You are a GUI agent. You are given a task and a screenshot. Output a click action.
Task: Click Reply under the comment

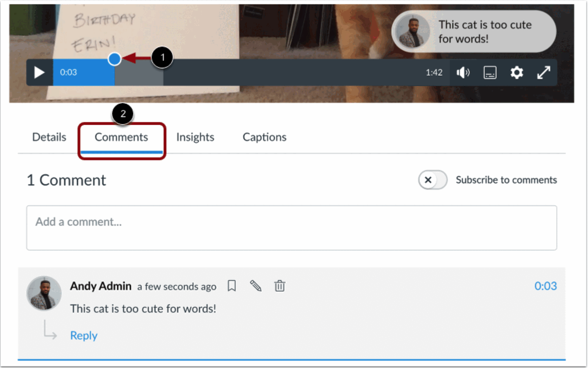tap(84, 335)
